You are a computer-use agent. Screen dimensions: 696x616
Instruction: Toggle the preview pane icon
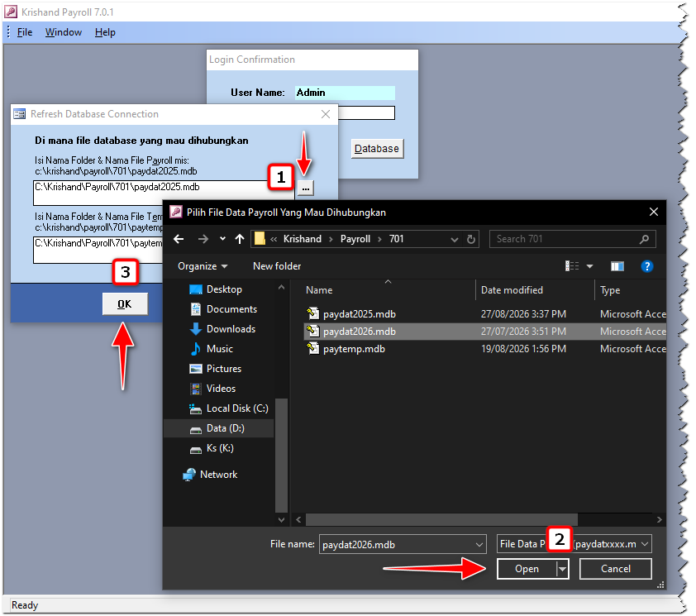(x=617, y=266)
